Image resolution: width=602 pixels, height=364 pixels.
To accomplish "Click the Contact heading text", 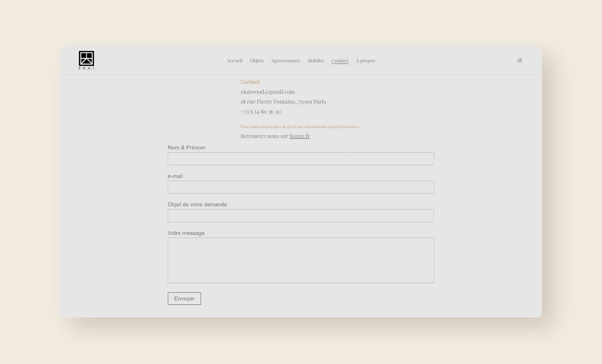I will tap(250, 82).
